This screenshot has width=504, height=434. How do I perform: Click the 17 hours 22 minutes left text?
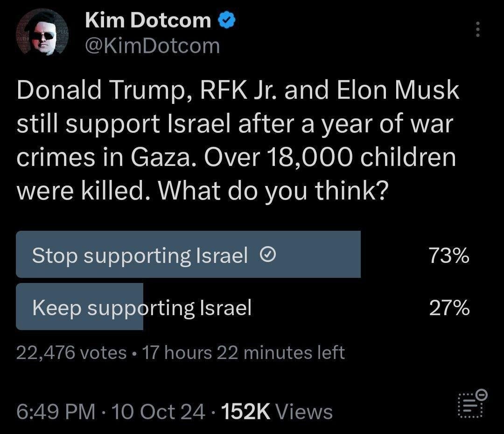coord(243,352)
